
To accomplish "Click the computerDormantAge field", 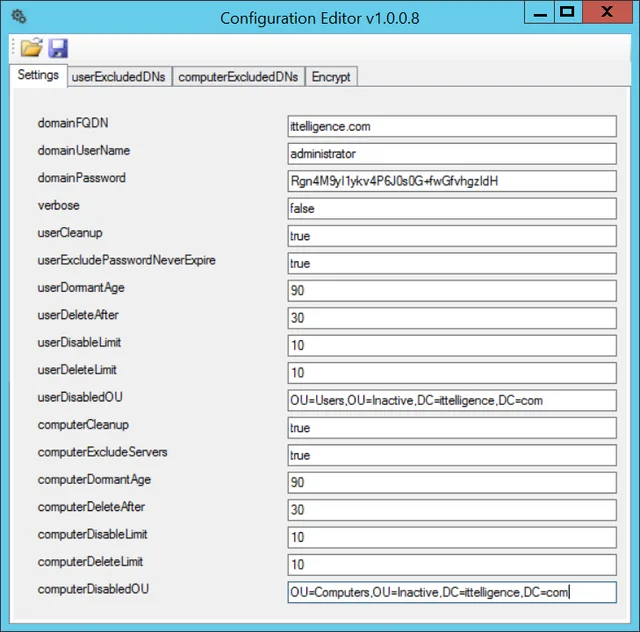I will click(452, 483).
